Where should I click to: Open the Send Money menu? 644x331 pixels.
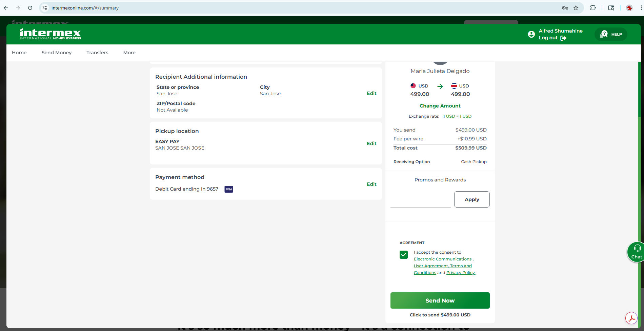[x=56, y=53]
